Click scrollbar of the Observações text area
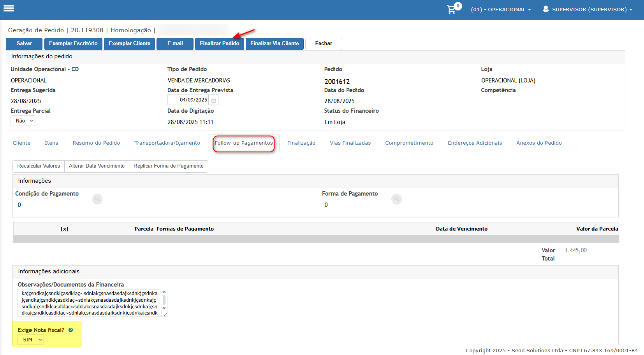Screen dimensions: 644x355 [x=164, y=300]
